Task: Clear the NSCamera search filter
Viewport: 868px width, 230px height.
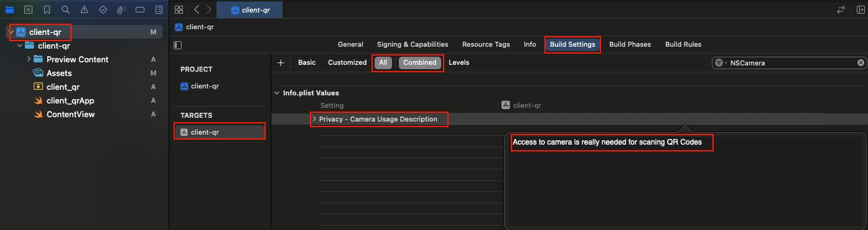Action: coord(861,62)
